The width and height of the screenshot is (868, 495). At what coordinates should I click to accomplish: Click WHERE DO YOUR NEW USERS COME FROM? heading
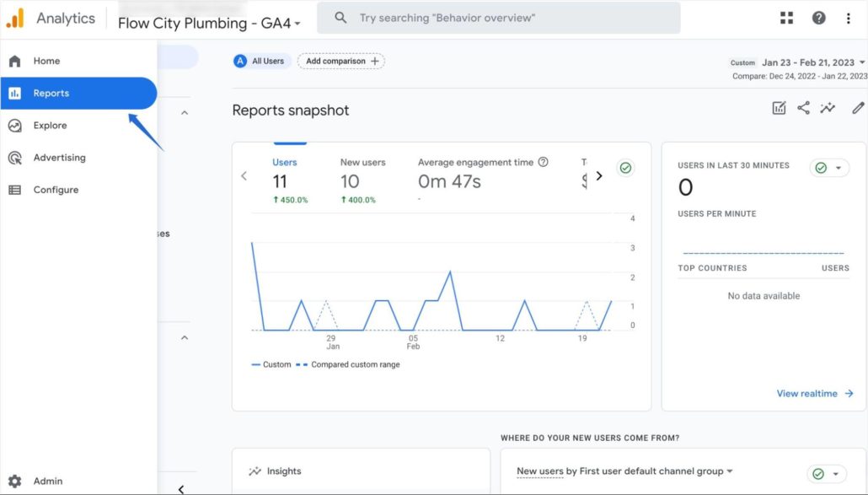590,438
